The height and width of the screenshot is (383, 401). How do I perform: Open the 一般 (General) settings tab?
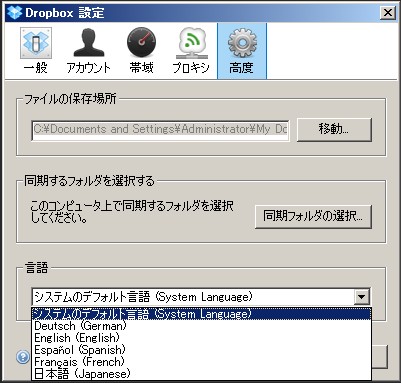36,51
